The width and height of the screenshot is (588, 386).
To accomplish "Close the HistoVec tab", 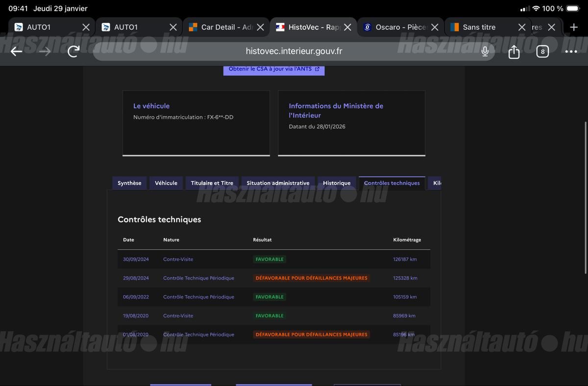I will (347, 27).
